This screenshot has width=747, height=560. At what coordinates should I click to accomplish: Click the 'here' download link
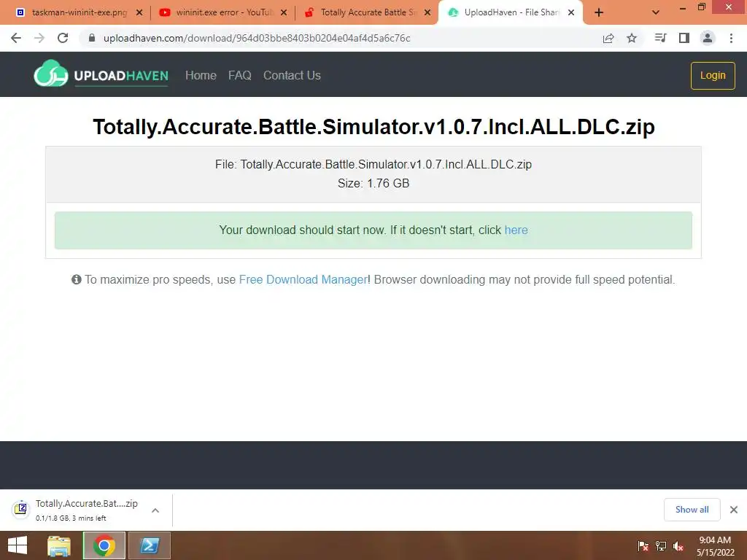click(516, 230)
